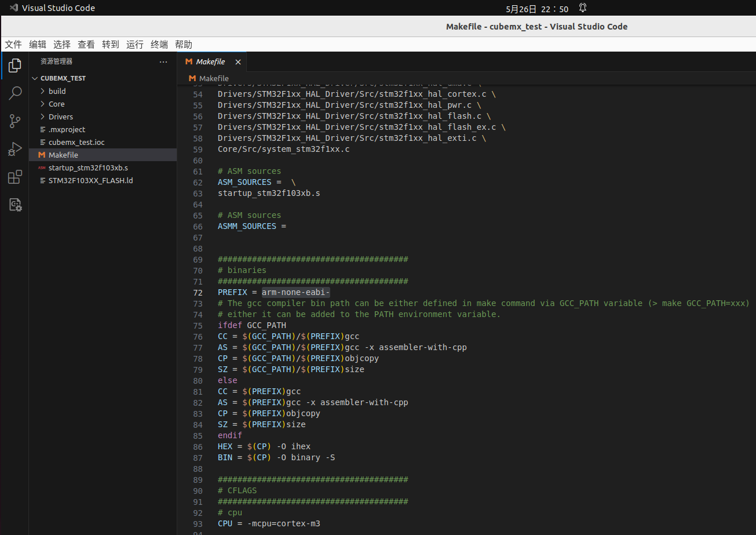The width and height of the screenshot is (756, 535).
Task: Click the Remote Explorer icon in activity bar
Action: click(x=14, y=205)
